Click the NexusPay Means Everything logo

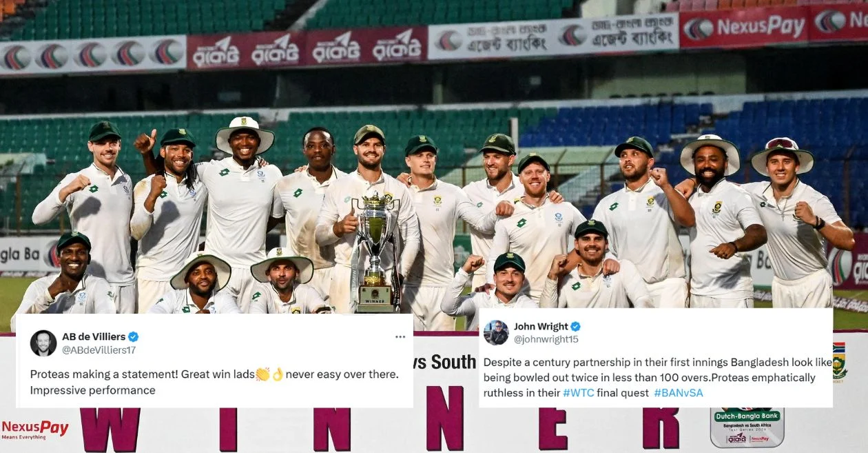tap(35, 430)
